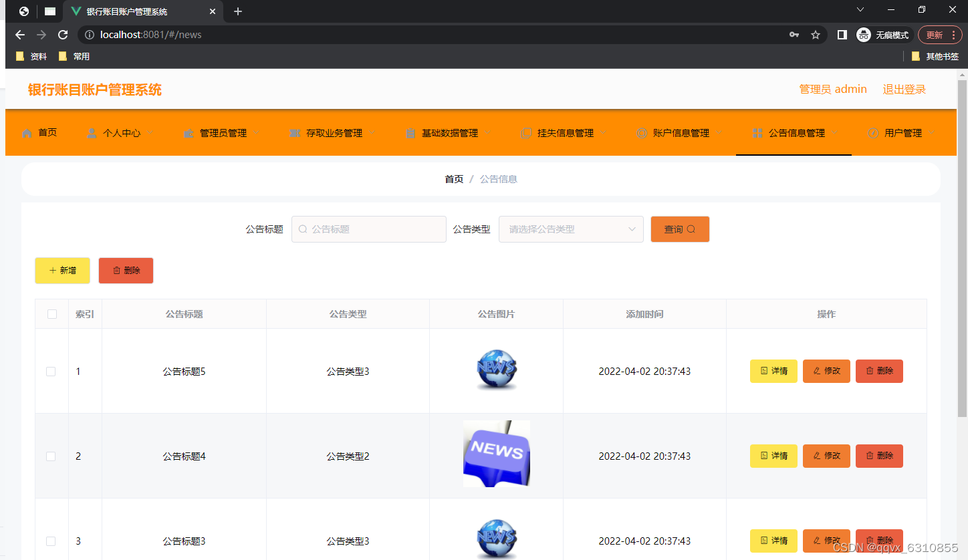Click the 银行账目账户管理系统 header title

pyautogui.click(x=95, y=90)
